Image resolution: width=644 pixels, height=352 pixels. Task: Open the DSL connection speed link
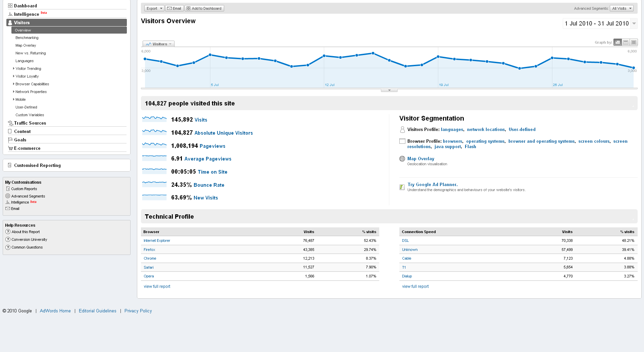[405, 240]
